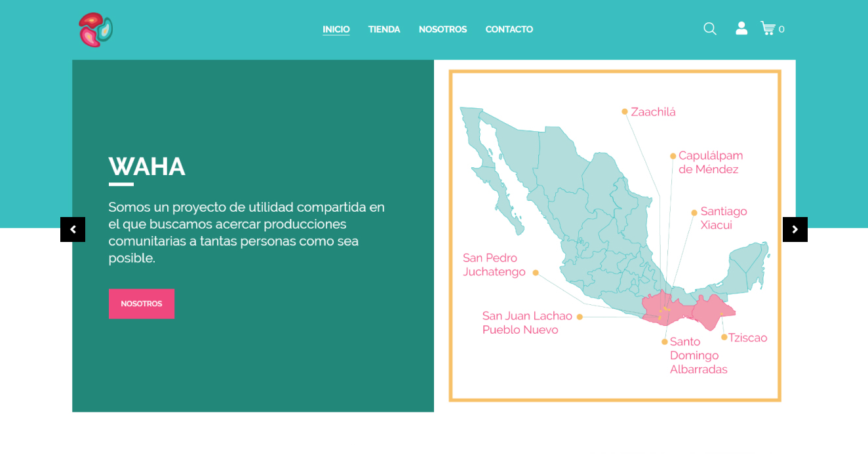Viewport: 868px width, 459px height.
Task: Go to the CONTACTO page
Action: pyautogui.click(x=509, y=30)
